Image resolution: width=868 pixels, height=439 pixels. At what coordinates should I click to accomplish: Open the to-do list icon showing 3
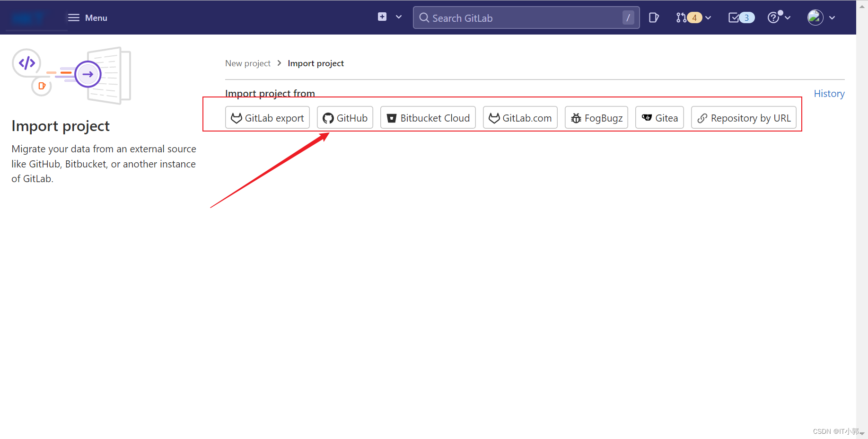[x=741, y=18]
